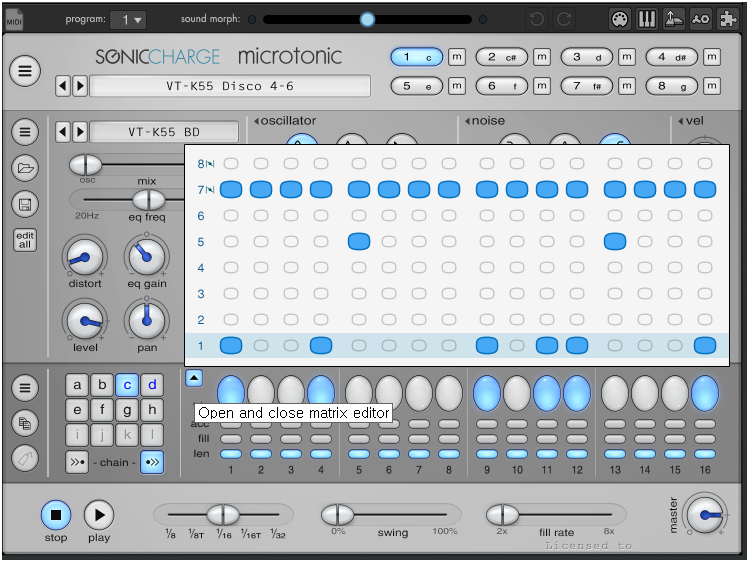This screenshot has width=749, height=562.
Task: Select pattern h
Action: point(152,410)
